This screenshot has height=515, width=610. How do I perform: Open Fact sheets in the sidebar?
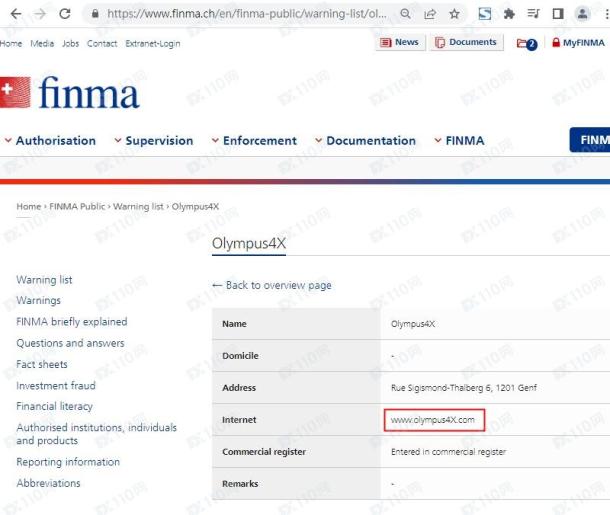pyautogui.click(x=42, y=364)
